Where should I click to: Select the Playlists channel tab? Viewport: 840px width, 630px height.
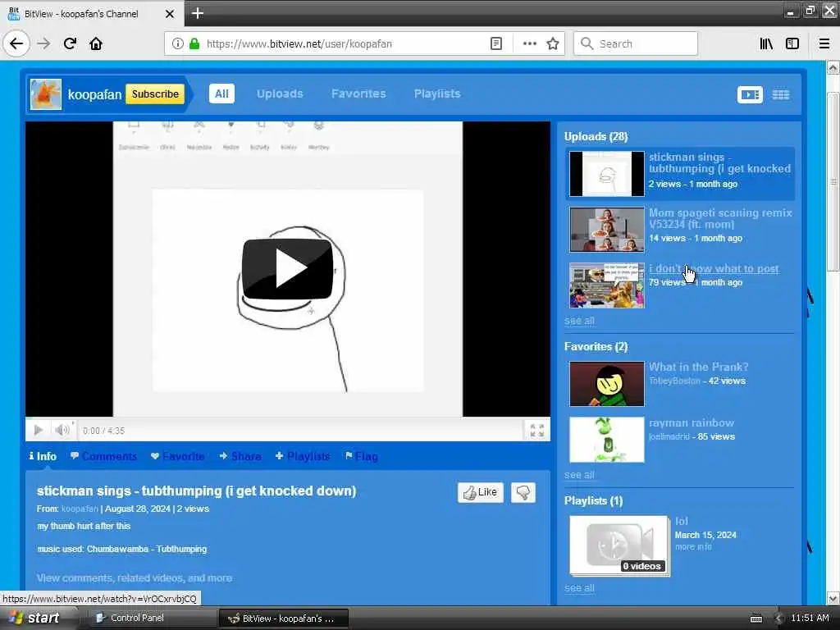pos(437,94)
